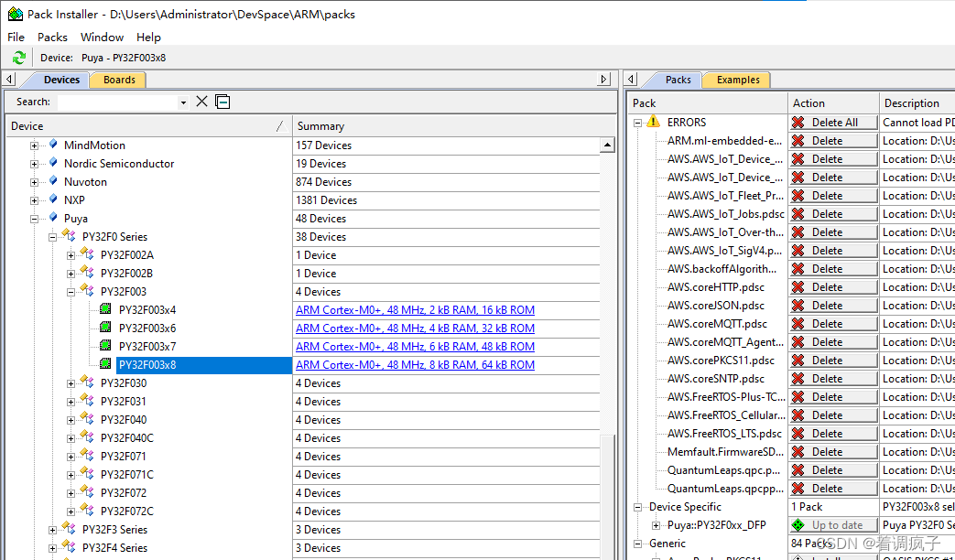
Task: Expand the MindMotion vendor node
Action: (35, 145)
